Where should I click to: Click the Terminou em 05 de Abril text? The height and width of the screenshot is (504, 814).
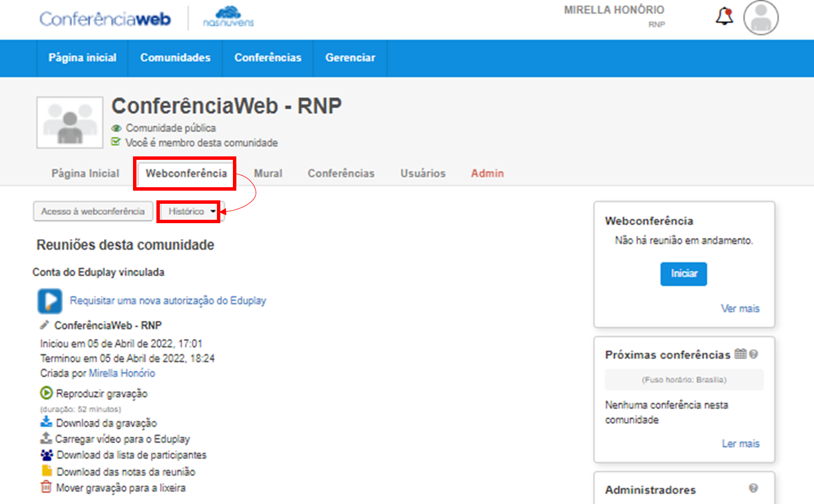click(127, 358)
